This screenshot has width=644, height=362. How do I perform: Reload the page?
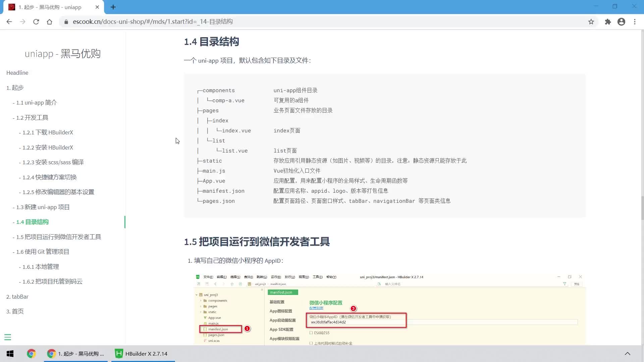click(36, 22)
